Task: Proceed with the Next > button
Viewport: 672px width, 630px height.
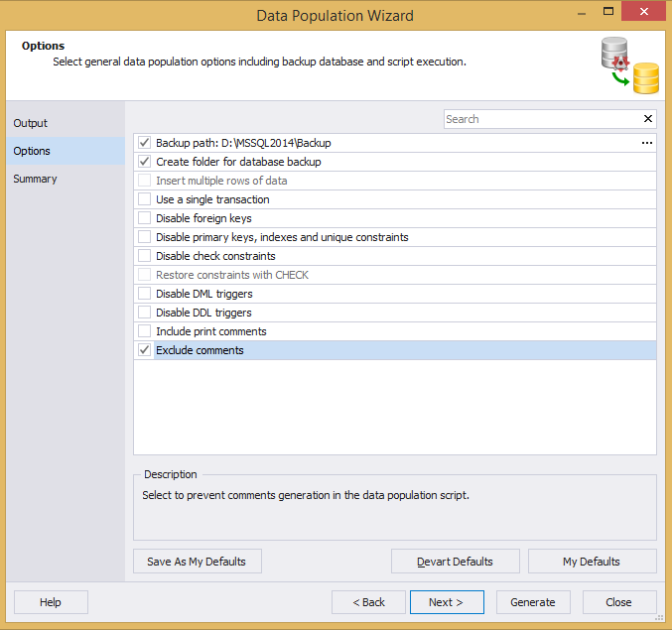Action: (447, 602)
